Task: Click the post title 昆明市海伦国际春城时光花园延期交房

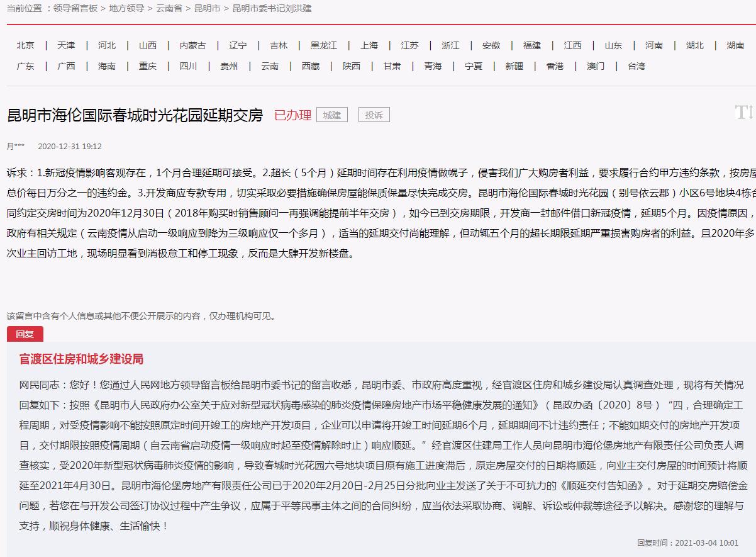Action: 135,115
